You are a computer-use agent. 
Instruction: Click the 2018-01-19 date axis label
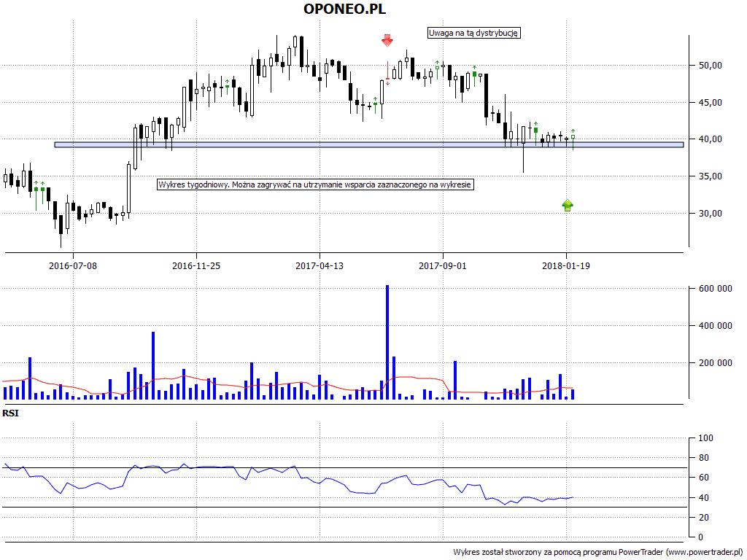pyautogui.click(x=566, y=265)
